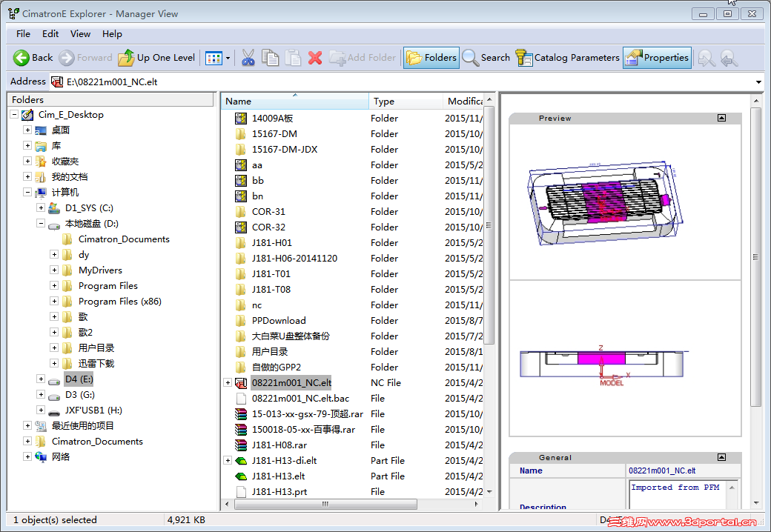Expand the 08221m001_NC.elt file row

(x=228, y=382)
